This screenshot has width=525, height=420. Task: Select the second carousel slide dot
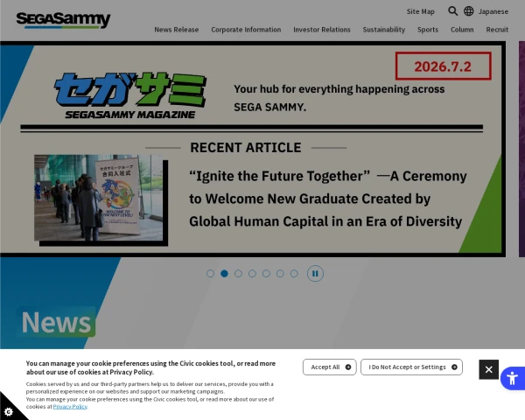224,274
